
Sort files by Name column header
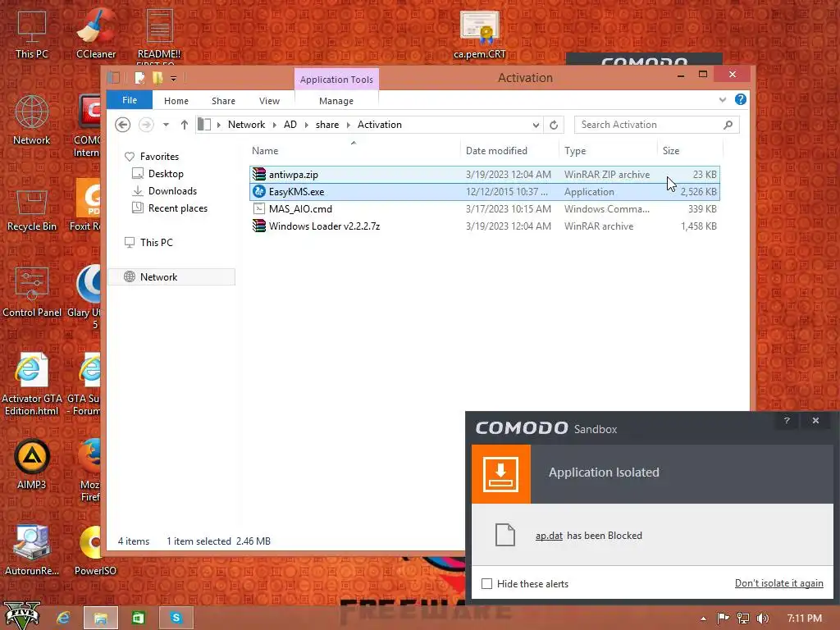(x=354, y=151)
